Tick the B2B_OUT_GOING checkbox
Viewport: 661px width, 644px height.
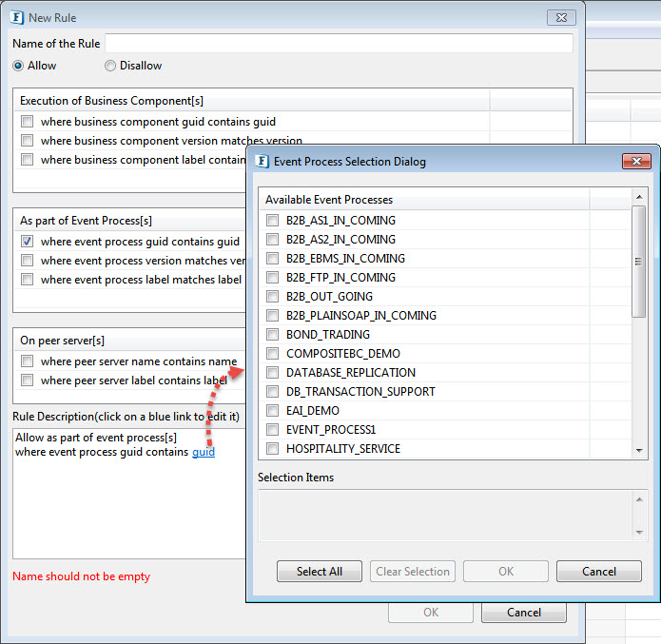click(x=272, y=296)
